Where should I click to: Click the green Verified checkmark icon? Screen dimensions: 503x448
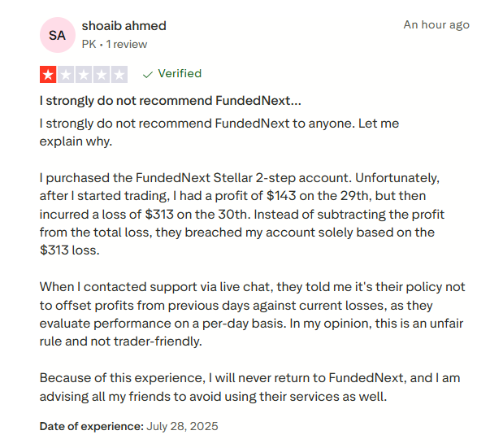pos(147,74)
